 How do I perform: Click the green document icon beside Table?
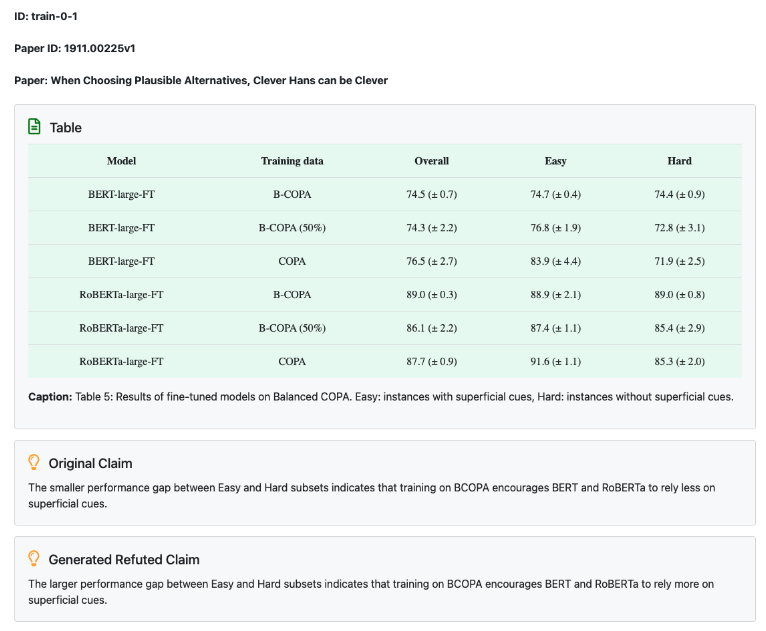[35, 127]
